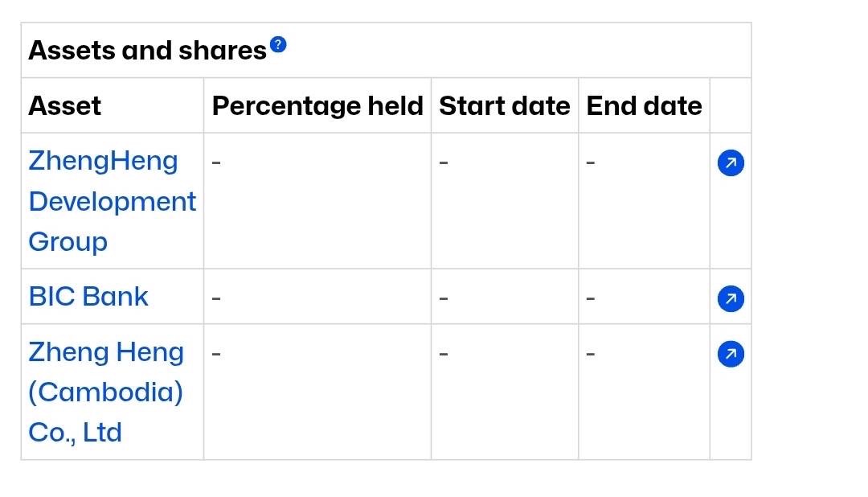Open Zheng Heng (Cambodia) Co., Ltd link
Screen dimensions: 868x497
coord(106,392)
